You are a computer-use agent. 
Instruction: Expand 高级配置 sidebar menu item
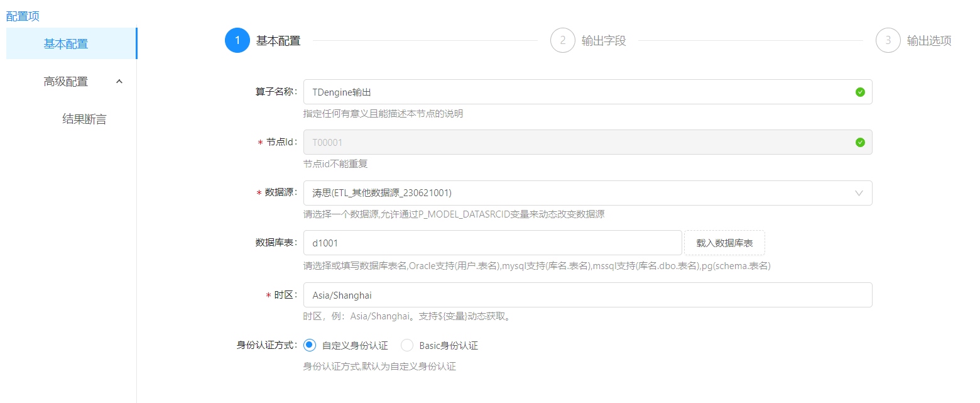66,82
